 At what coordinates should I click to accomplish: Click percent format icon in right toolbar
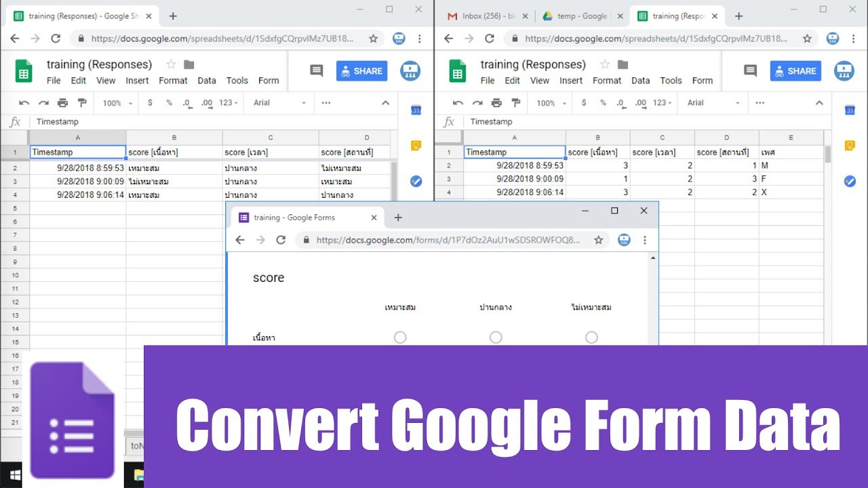pos(603,103)
